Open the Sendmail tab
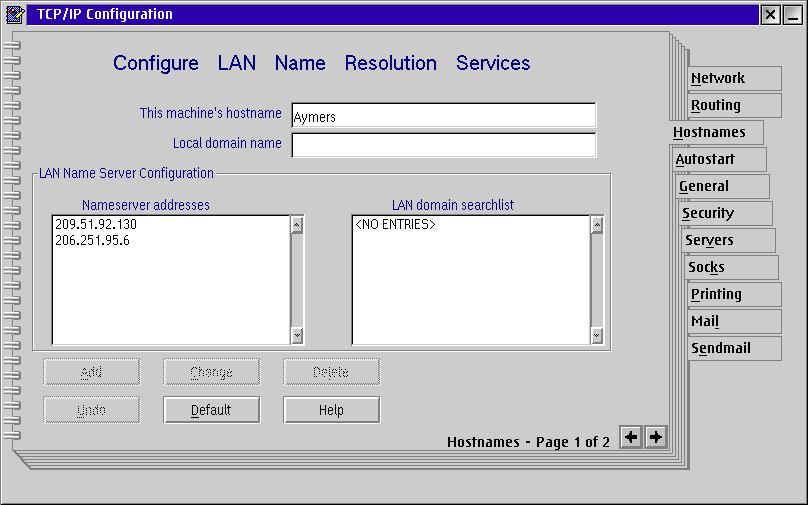Screen dimensions: 808x505 (721, 348)
